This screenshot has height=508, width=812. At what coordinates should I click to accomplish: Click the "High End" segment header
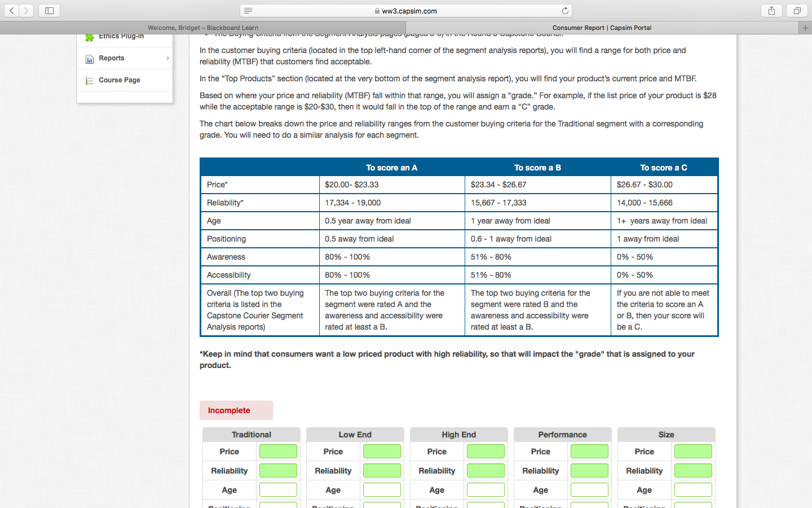[x=459, y=435]
